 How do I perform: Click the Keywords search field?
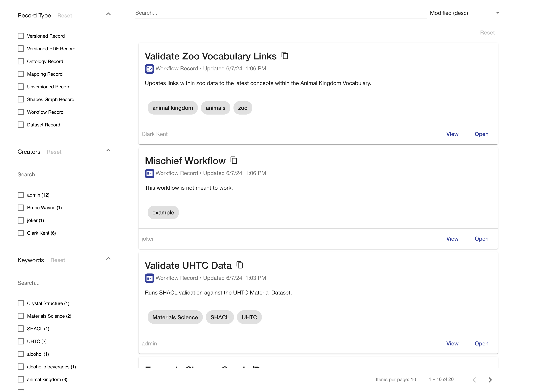pyautogui.click(x=64, y=283)
